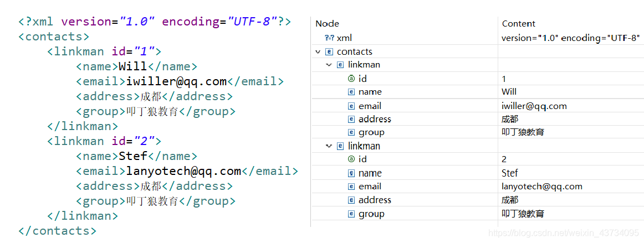Viewport: 644px width, 243px height.
Task: Collapse the second linkman node
Action: pos(329,146)
